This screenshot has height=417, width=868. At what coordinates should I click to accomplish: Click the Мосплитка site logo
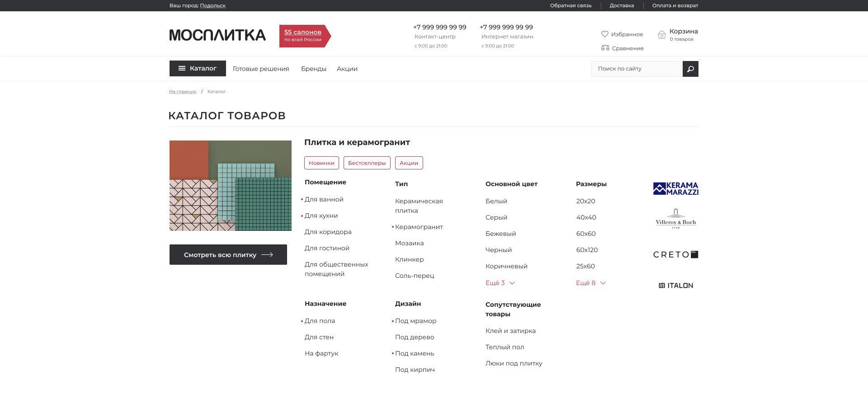[217, 35]
